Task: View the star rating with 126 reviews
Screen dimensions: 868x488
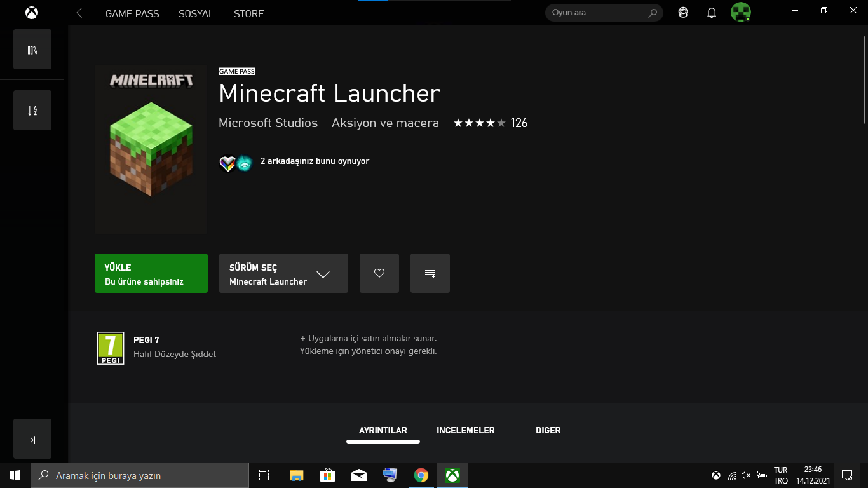Action: pos(491,123)
